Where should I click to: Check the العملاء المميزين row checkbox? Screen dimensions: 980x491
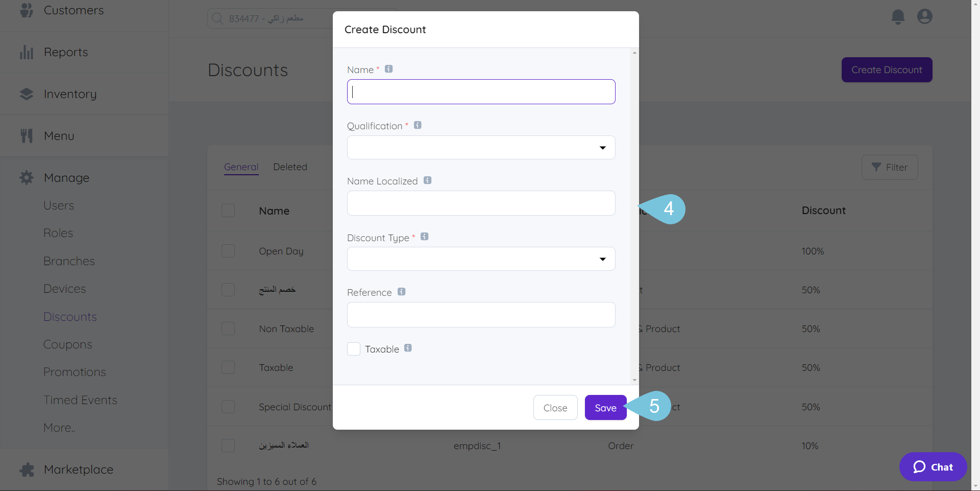pyautogui.click(x=228, y=446)
